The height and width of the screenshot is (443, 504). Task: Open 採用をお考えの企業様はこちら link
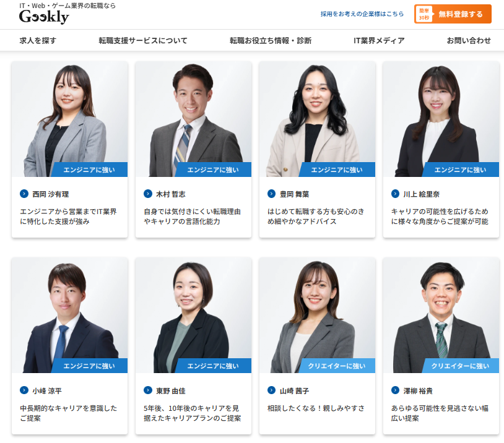(362, 14)
